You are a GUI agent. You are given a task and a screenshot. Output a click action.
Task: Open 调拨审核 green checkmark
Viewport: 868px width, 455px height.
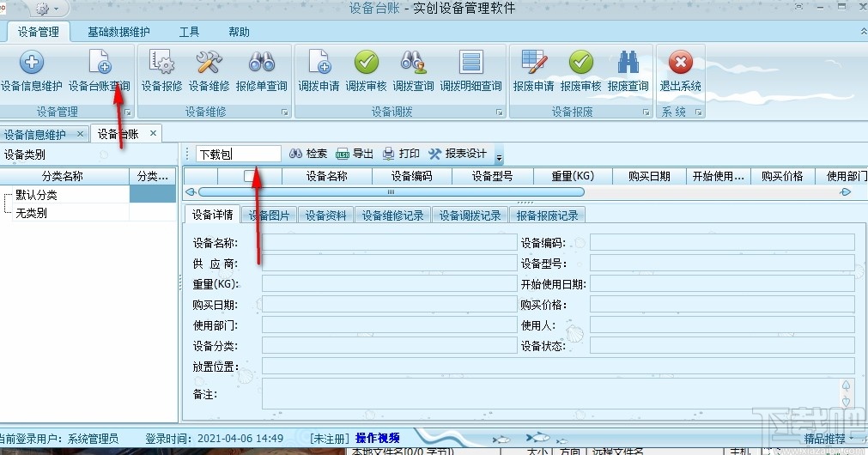click(x=366, y=71)
